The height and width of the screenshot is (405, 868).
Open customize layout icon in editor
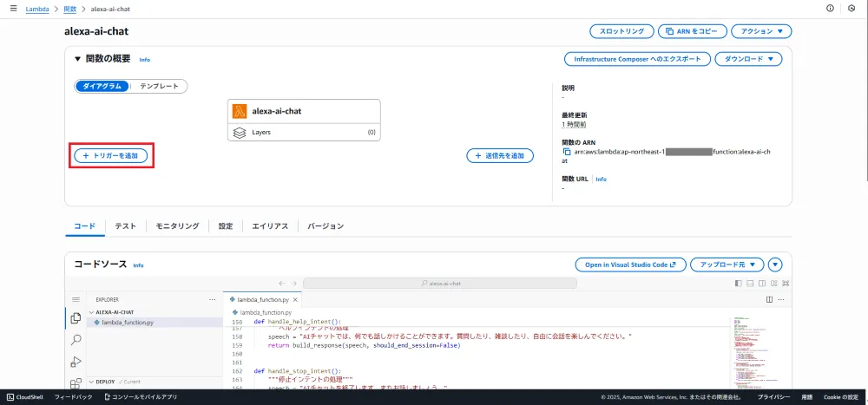[774, 284]
